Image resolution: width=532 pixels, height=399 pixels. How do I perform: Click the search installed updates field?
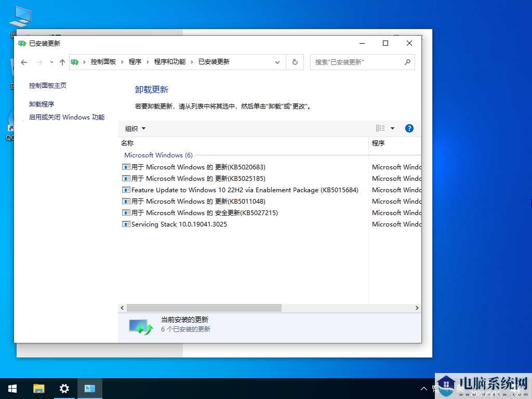[x=362, y=62]
